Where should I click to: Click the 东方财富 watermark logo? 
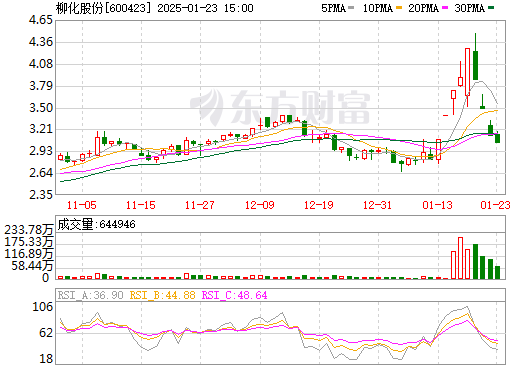click(x=280, y=107)
